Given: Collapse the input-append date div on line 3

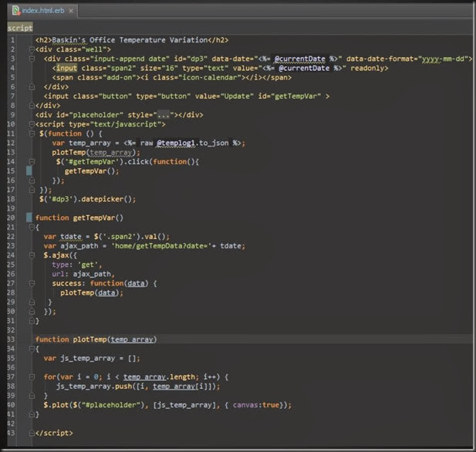Looking at the screenshot, I should [x=32, y=58].
